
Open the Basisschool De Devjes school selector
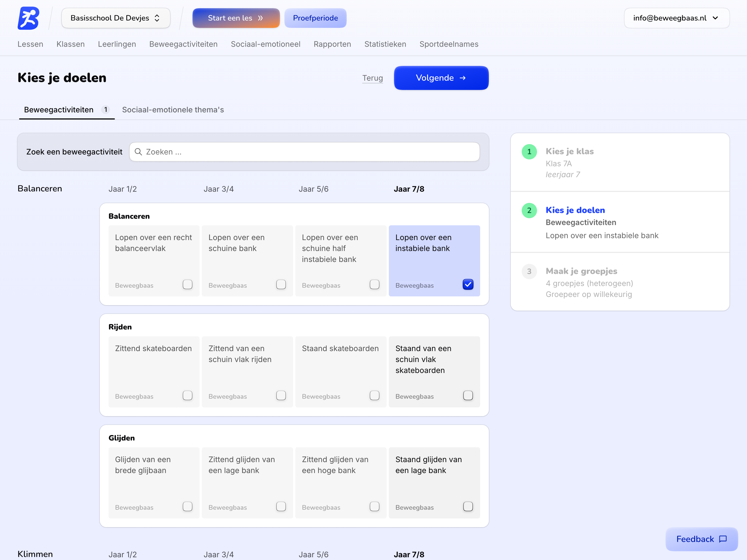click(x=116, y=18)
